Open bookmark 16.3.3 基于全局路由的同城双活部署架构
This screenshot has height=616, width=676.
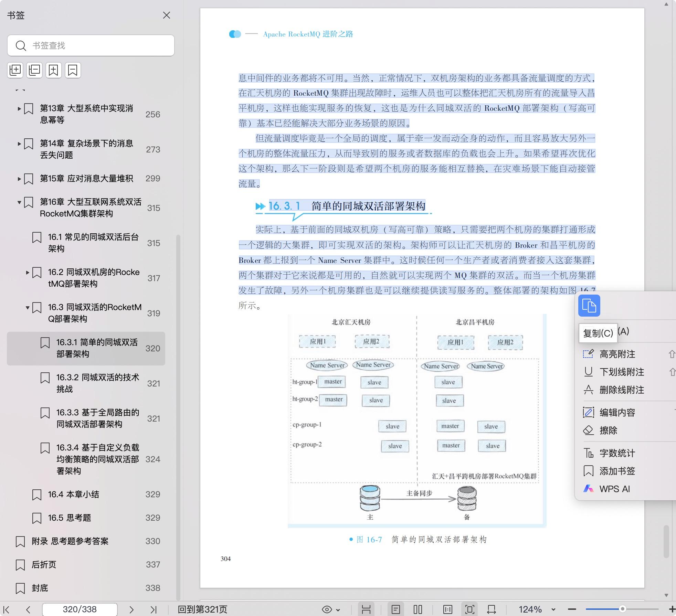coord(97,418)
